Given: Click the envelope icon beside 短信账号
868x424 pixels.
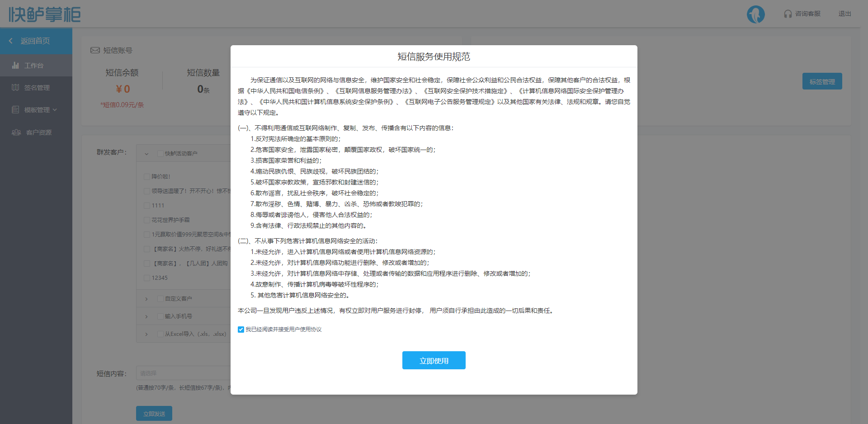Looking at the screenshot, I should tap(95, 50).
